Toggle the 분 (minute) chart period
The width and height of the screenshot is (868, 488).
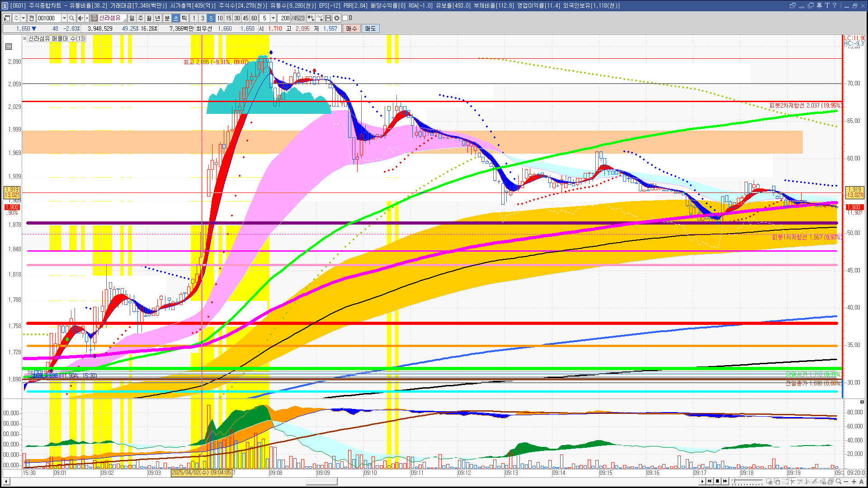[167, 18]
